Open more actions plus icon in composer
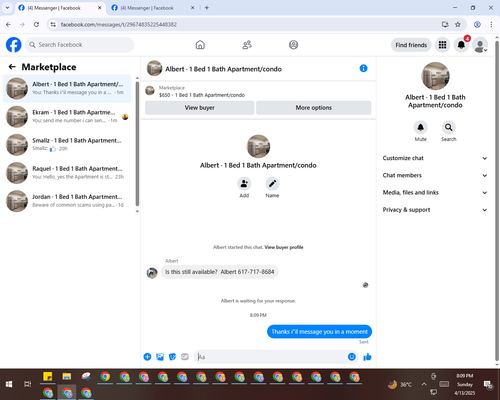 147,357
